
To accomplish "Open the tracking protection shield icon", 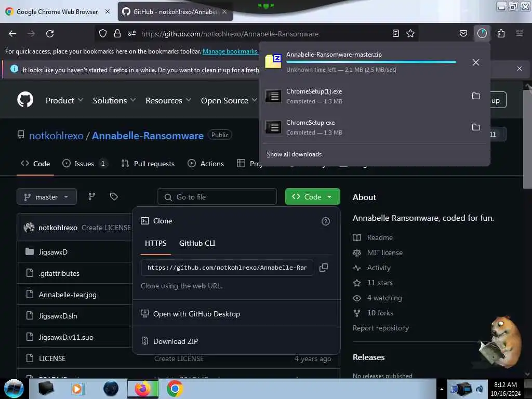I will tap(103, 34).
